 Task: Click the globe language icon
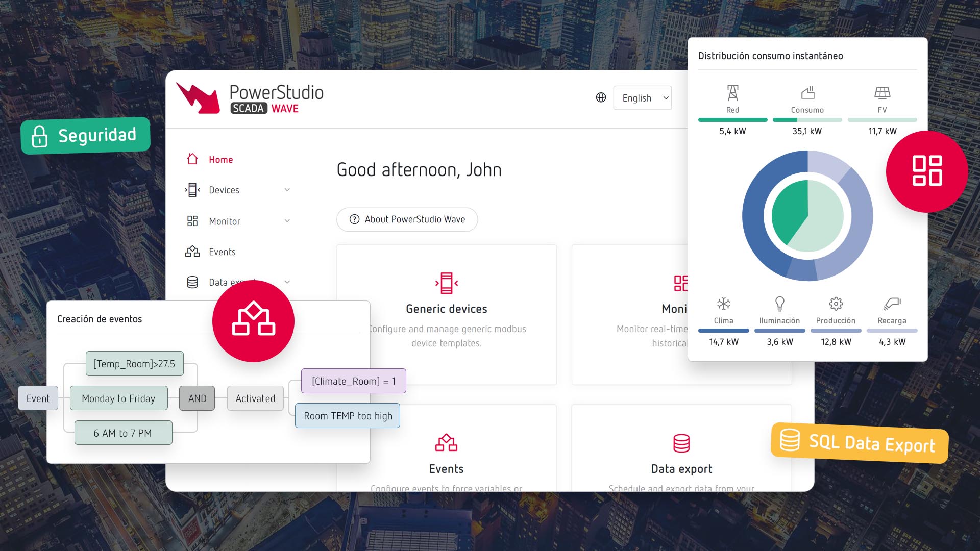(x=601, y=97)
